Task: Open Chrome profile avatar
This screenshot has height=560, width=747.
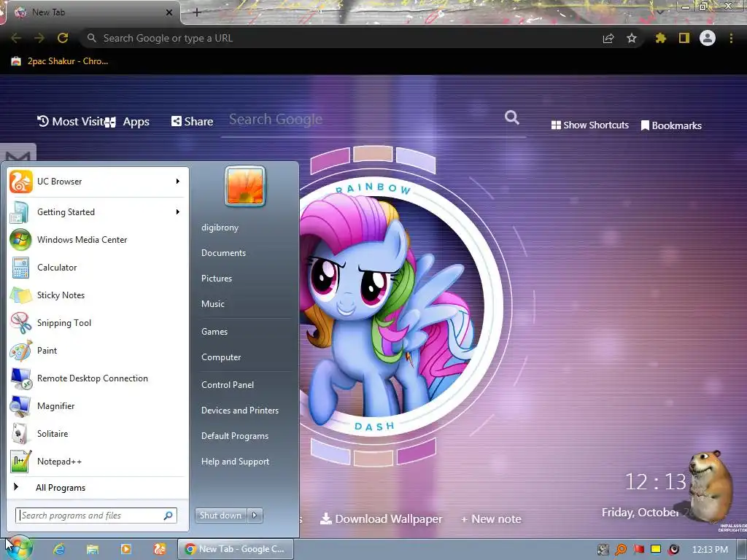Action: coord(708,38)
